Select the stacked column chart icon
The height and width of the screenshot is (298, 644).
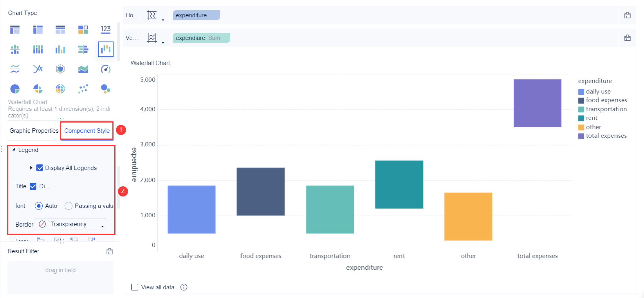tap(38, 49)
